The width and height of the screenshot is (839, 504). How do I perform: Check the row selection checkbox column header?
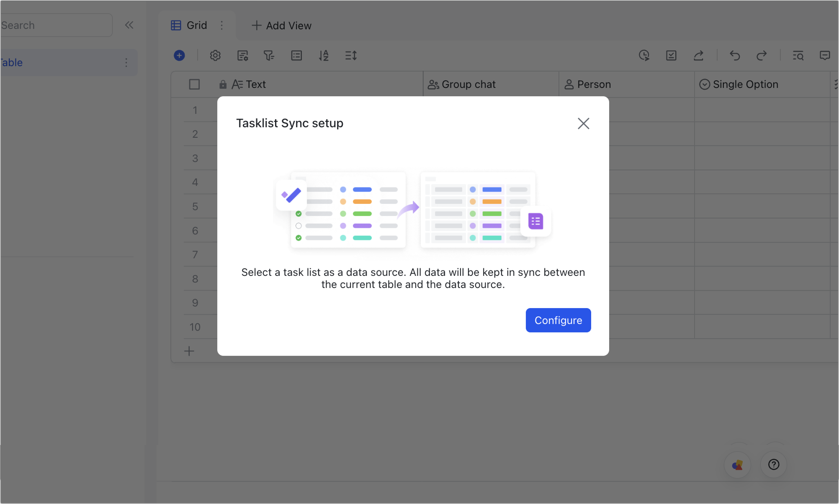(194, 84)
